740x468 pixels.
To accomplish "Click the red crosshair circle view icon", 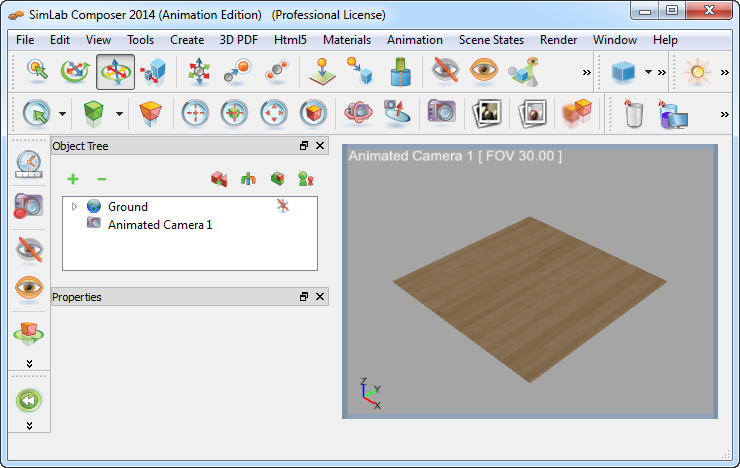I will point(195,113).
